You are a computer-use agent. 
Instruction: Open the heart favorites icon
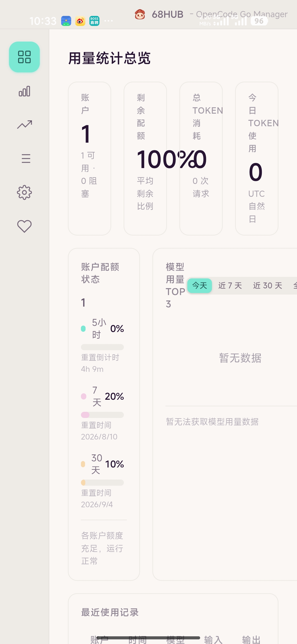[x=24, y=226]
